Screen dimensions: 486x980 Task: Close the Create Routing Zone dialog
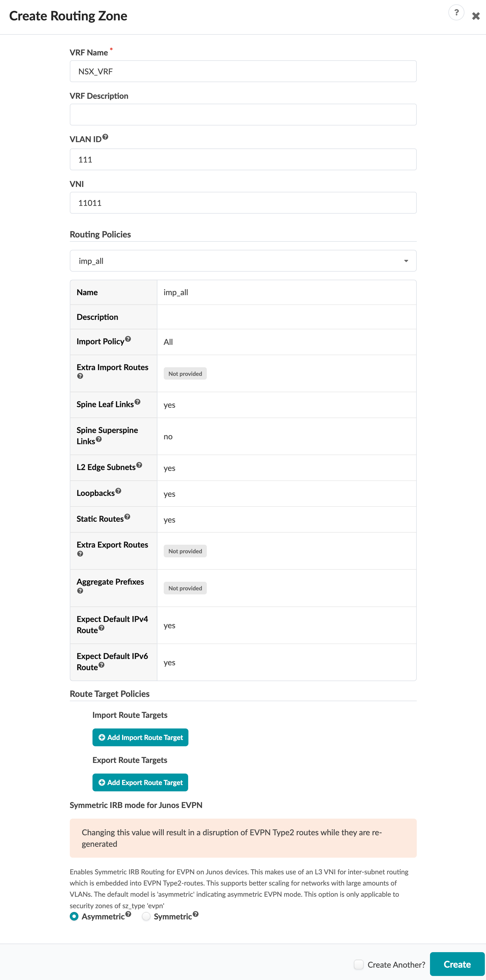[x=476, y=16]
